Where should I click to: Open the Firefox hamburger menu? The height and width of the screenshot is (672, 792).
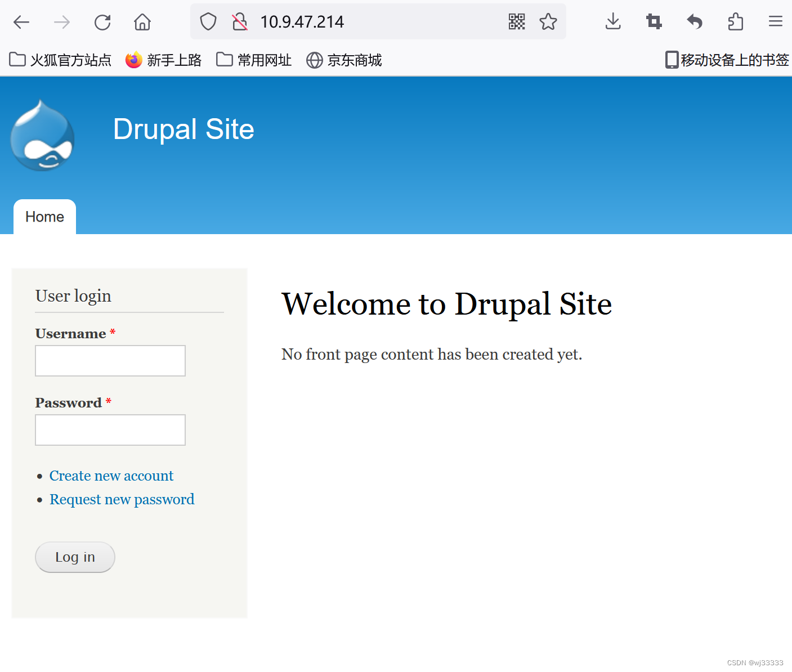[x=776, y=21]
